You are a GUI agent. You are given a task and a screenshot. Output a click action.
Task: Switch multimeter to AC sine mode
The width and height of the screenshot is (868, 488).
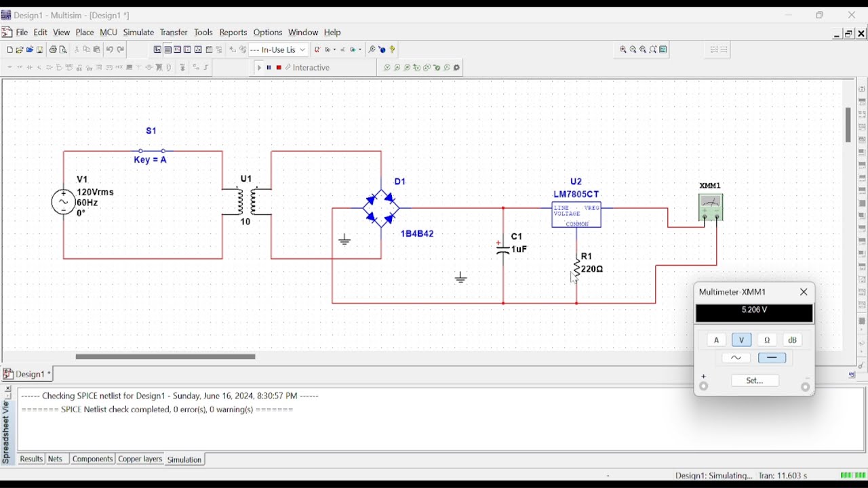pos(736,358)
